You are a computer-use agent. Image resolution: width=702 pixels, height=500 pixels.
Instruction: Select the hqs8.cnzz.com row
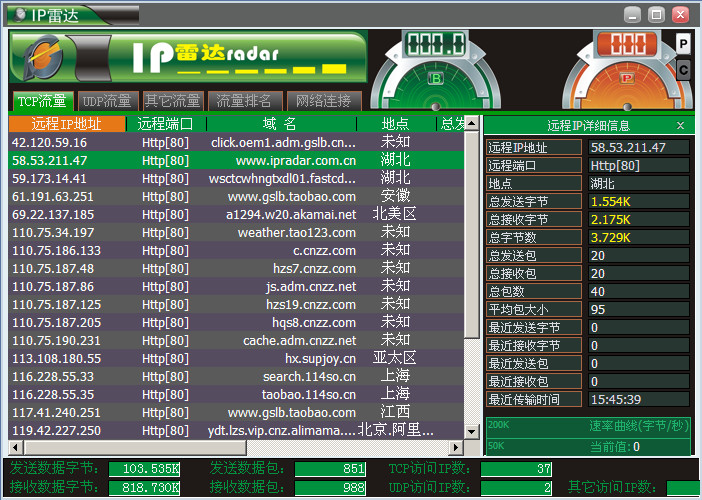tap(236, 322)
